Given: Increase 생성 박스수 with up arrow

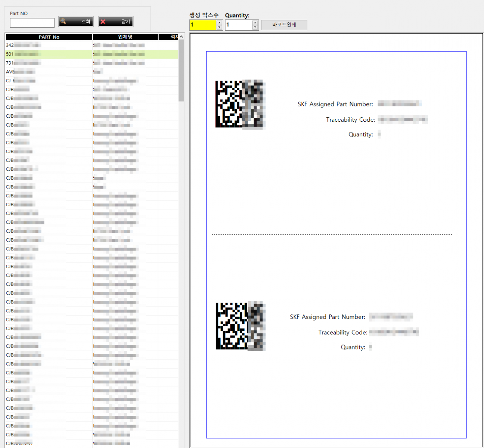Looking at the screenshot, I should tap(220, 23).
